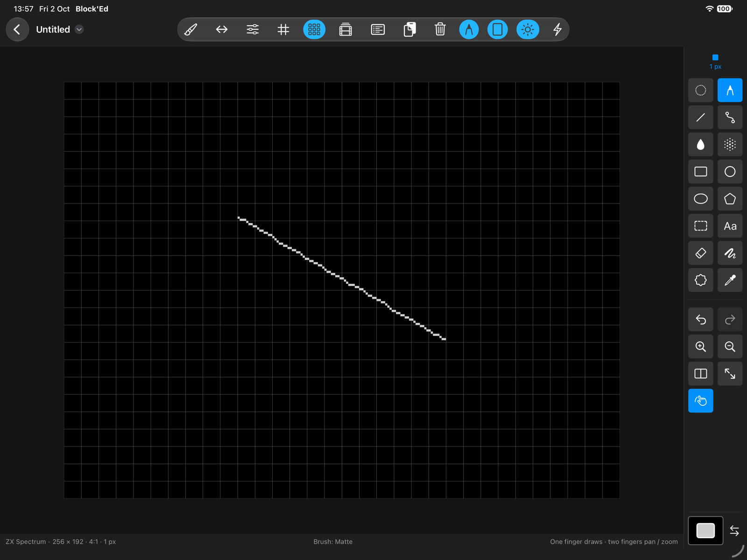Select the dashed rectangle selection tool

[x=701, y=226]
